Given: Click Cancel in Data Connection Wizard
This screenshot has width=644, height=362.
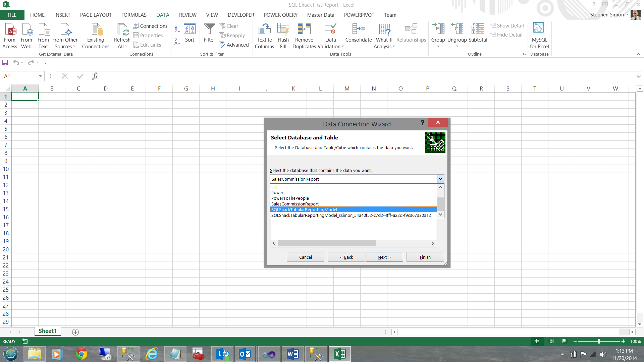Looking at the screenshot, I should 305,257.
